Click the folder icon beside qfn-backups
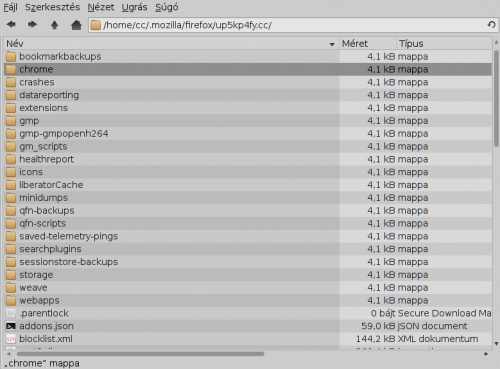The height and width of the screenshot is (369, 500). tap(11, 210)
